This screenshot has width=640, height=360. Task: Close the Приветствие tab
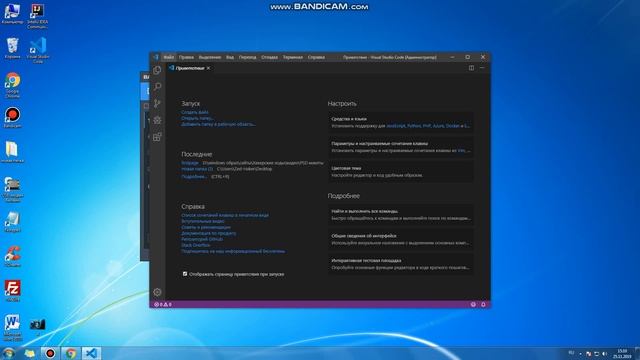(x=209, y=68)
